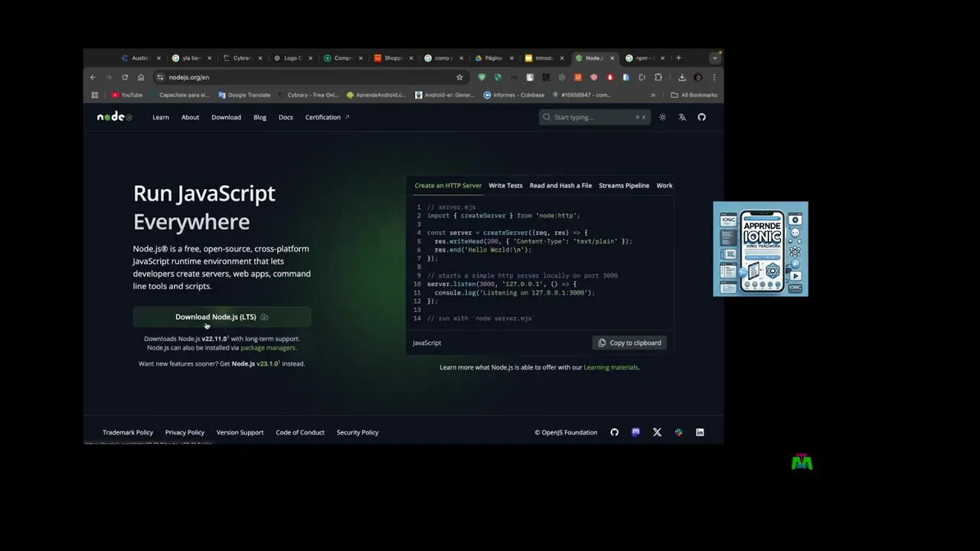This screenshot has width=980, height=551.
Task: Open the Blog menu item
Action: (x=260, y=117)
